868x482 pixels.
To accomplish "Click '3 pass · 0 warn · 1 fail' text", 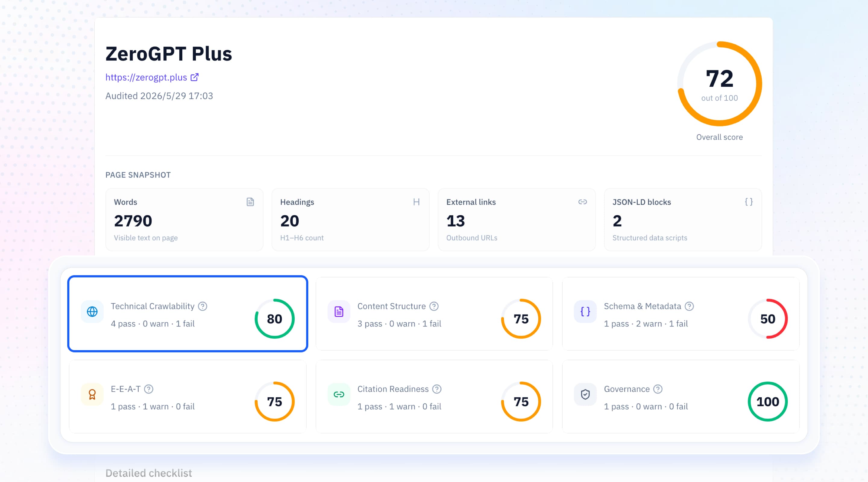I will pos(399,324).
